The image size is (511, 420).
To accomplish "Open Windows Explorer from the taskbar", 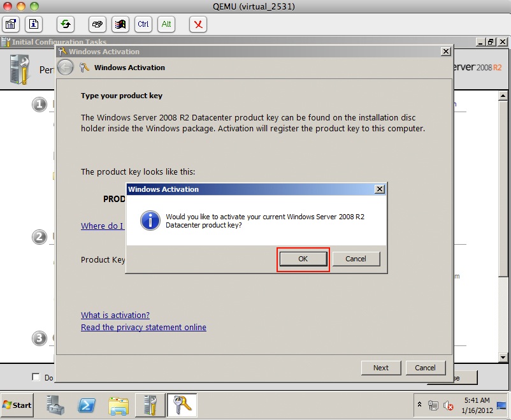I will click(119, 405).
